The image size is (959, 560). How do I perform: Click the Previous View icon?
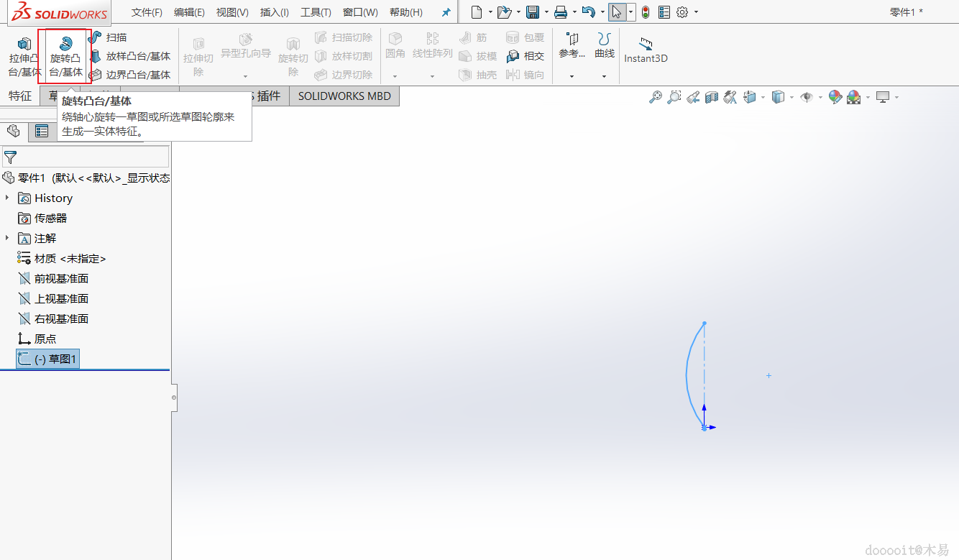[x=693, y=97]
